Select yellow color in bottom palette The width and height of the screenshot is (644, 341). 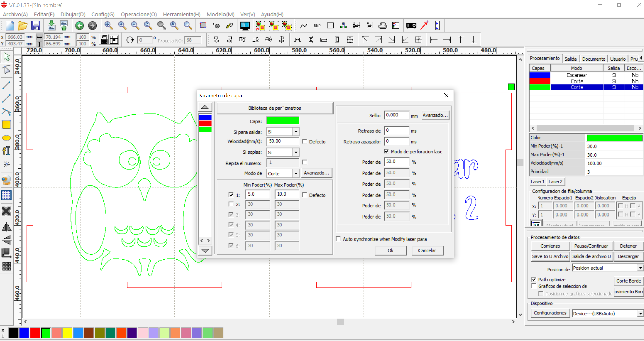click(x=67, y=333)
